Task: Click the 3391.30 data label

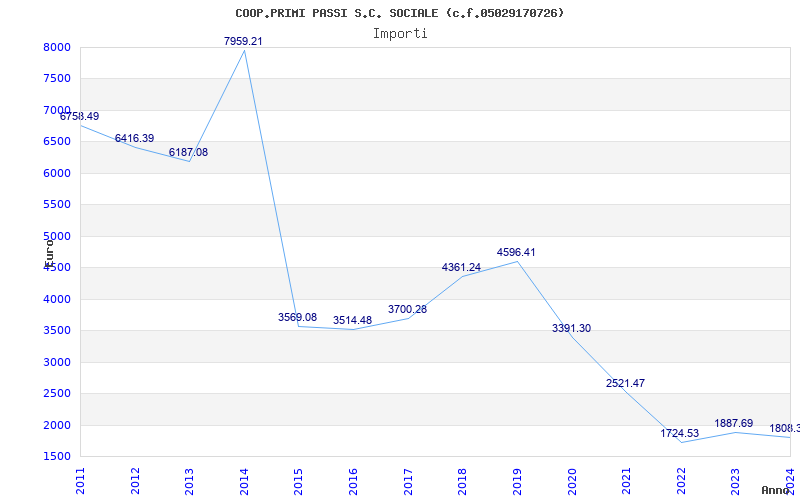Action: [x=571, y=328]
